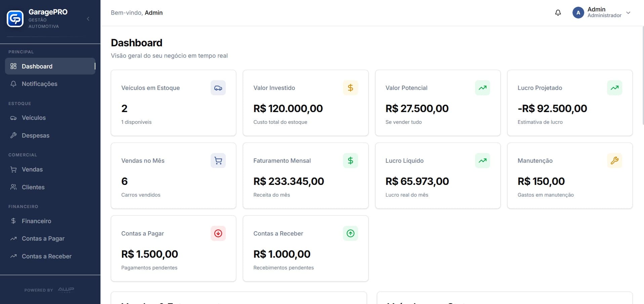Navigate to Vendas in sidebar

tap(50, 169)
